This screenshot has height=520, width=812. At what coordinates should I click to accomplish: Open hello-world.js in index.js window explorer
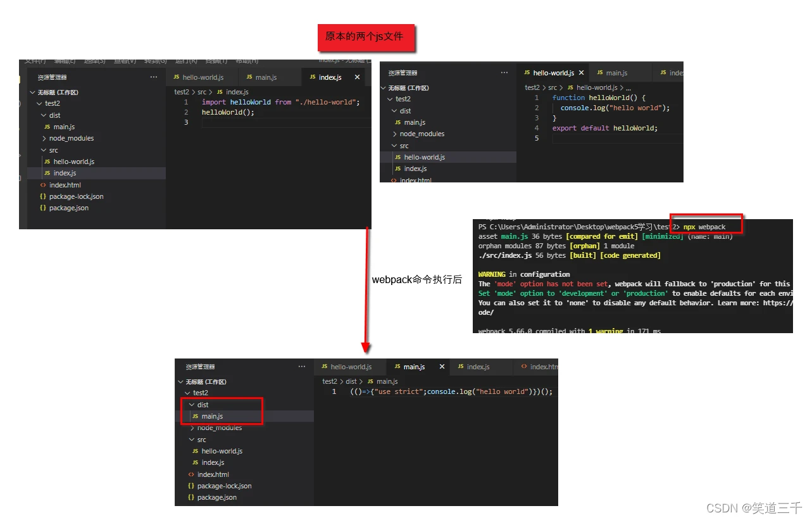[x=73, y=162]
